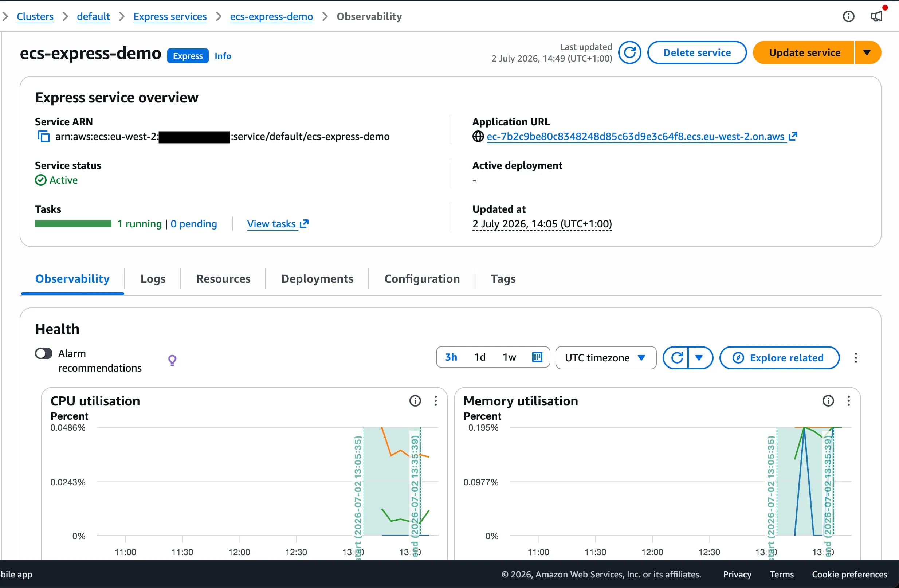The height and width of the screenshot is (588, 899).
Task: Switch to the Observability tab
Action: pyautogui.click(x=72, y=278)
